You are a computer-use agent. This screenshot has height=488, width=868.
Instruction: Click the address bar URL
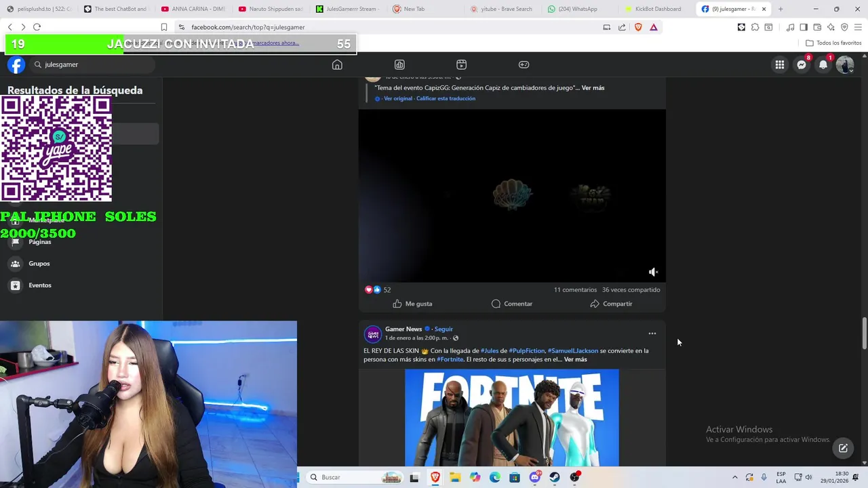248,27
